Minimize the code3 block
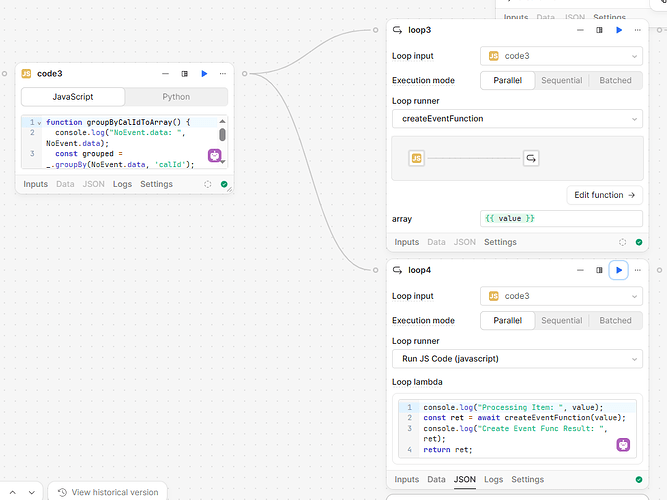 point(166,73)
